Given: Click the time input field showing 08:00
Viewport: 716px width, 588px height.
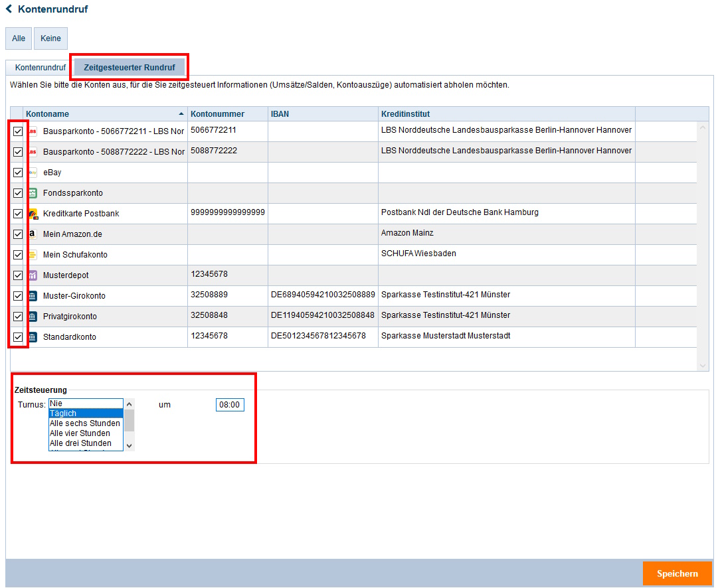Looking at the screenshot, I should click(x=230, y=405).
